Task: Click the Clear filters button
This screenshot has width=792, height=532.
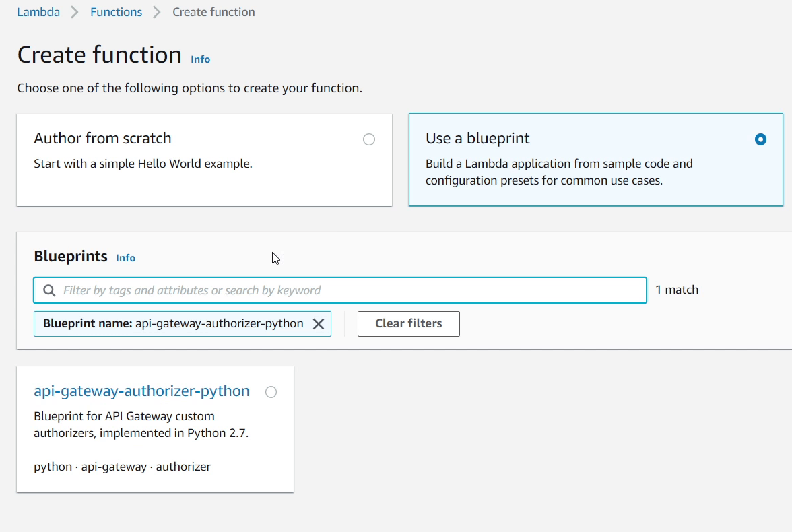Action: point(408,323)
